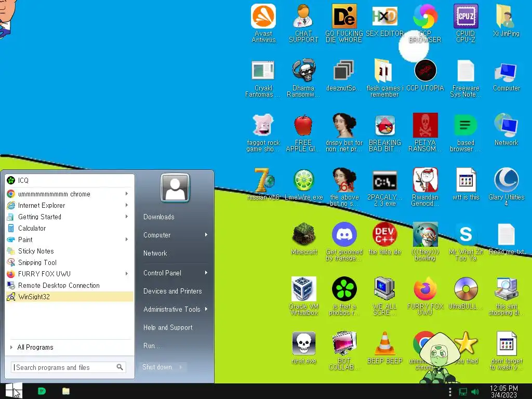Viewport: 532px width, 399px height.
Task: Expand the ummmmmmmmmm chrome jump list arrow
Action: click(x=127, y=194)
